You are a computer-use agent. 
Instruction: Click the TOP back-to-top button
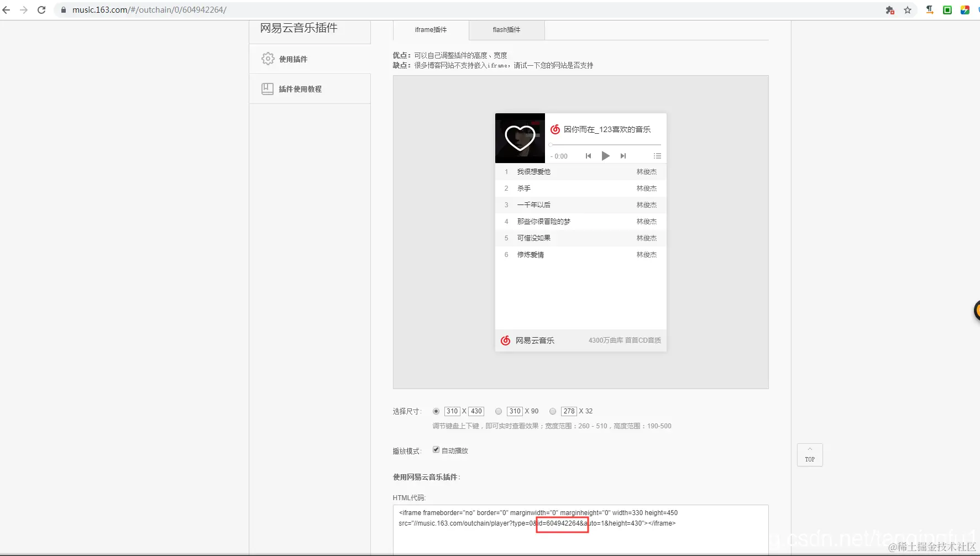[810, 455]
